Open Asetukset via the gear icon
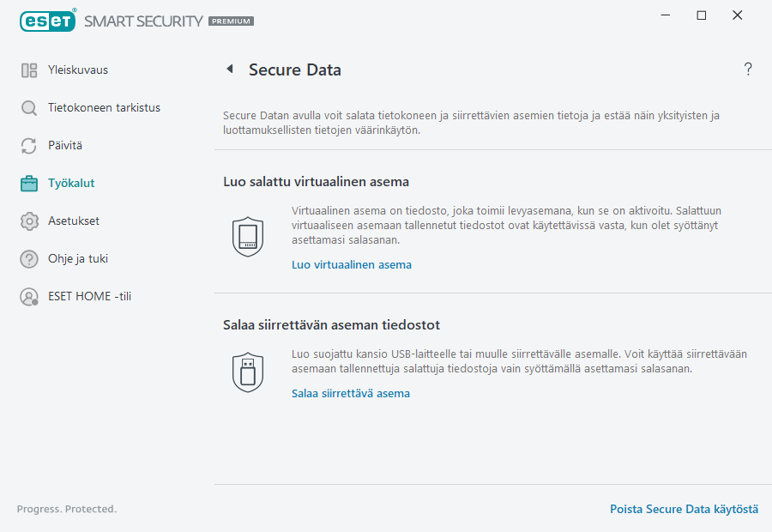772x532 pixels. 29,221
